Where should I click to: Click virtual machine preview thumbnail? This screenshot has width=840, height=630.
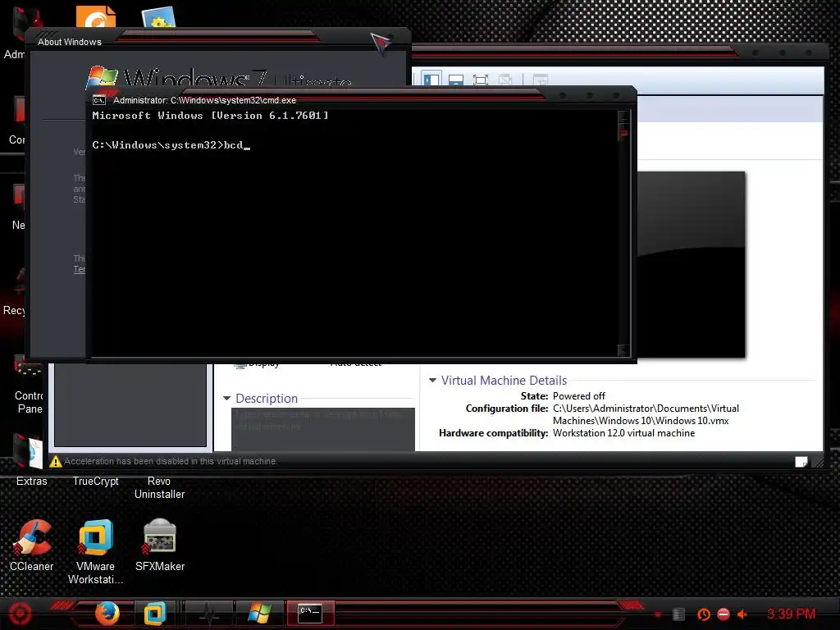(691, 264)
